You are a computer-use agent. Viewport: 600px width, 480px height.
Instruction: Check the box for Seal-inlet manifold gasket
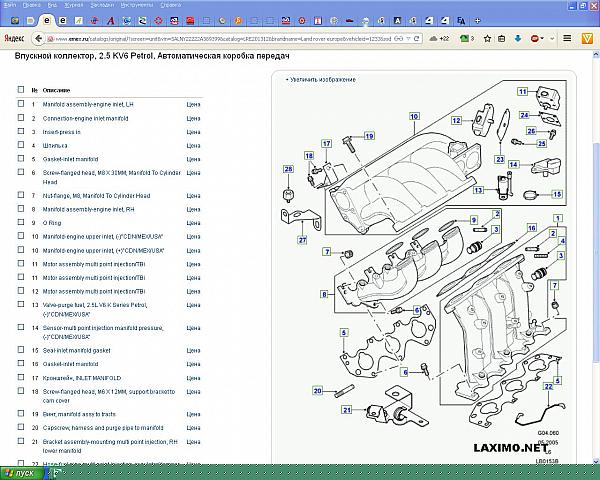coord(21,350)
